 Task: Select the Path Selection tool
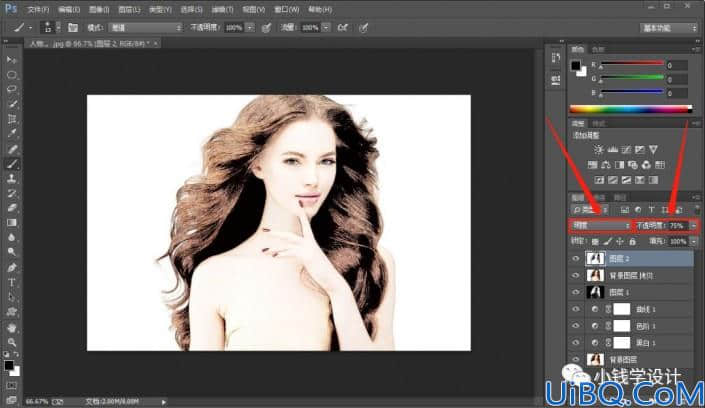click(x=12, y=297)
